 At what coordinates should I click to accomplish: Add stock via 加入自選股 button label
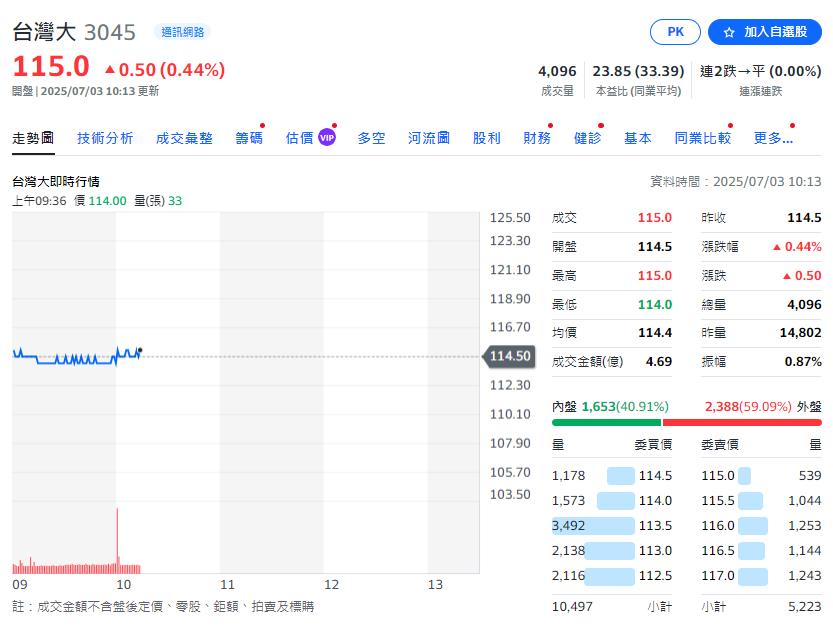click(x=776, y=32)
